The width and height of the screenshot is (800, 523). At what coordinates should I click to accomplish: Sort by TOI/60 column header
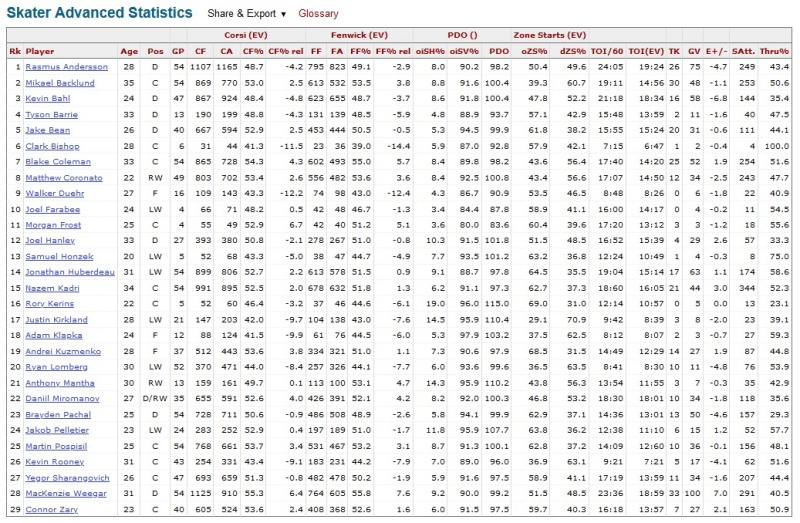coord(607,51)
